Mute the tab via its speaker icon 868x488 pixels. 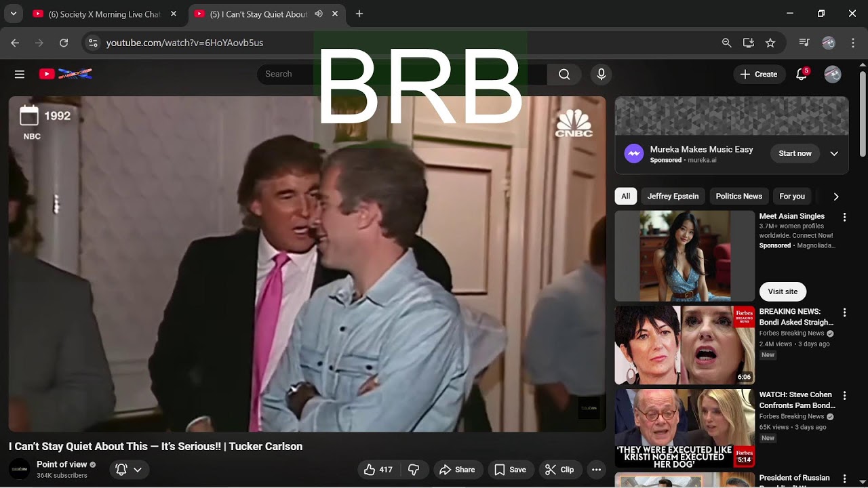319,14
